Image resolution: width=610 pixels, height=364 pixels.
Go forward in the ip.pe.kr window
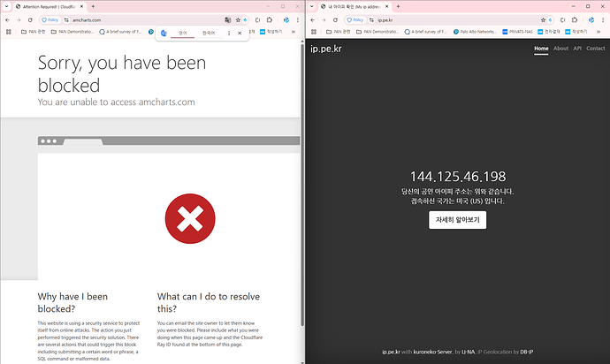click(324, 19)
